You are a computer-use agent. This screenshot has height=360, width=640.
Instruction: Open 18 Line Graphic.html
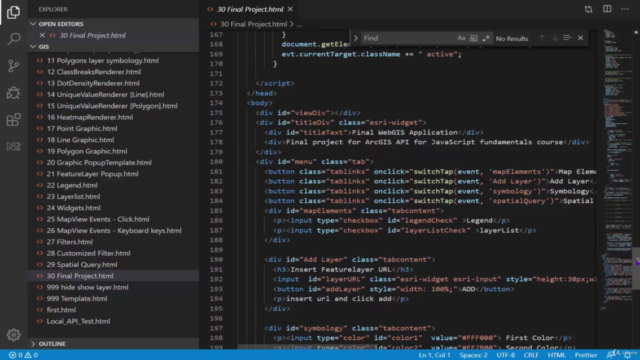80,140
